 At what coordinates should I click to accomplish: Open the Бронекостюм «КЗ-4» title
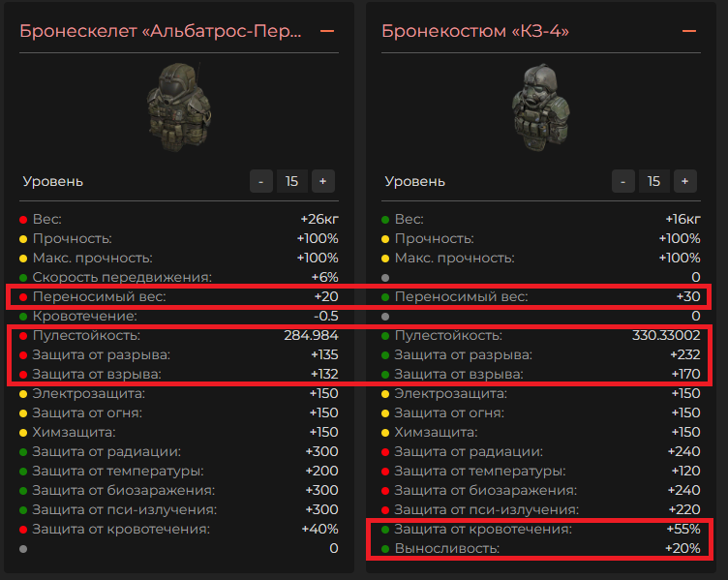(x=475, y=31)
